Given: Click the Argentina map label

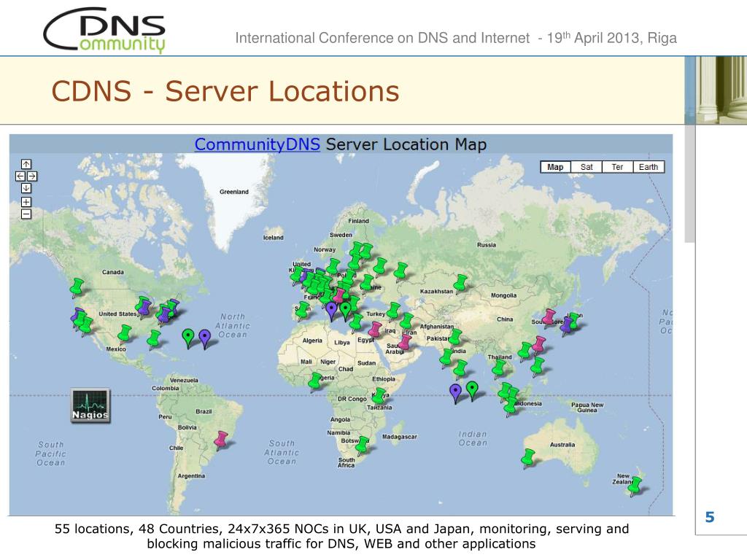Looking at the screenshot, I should click(191, 475).
